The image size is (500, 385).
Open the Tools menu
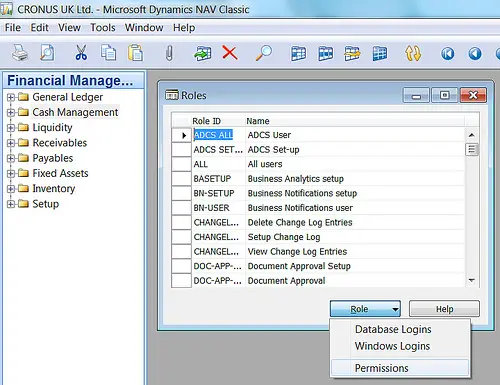pyautogui.click(x=103, y=27)
